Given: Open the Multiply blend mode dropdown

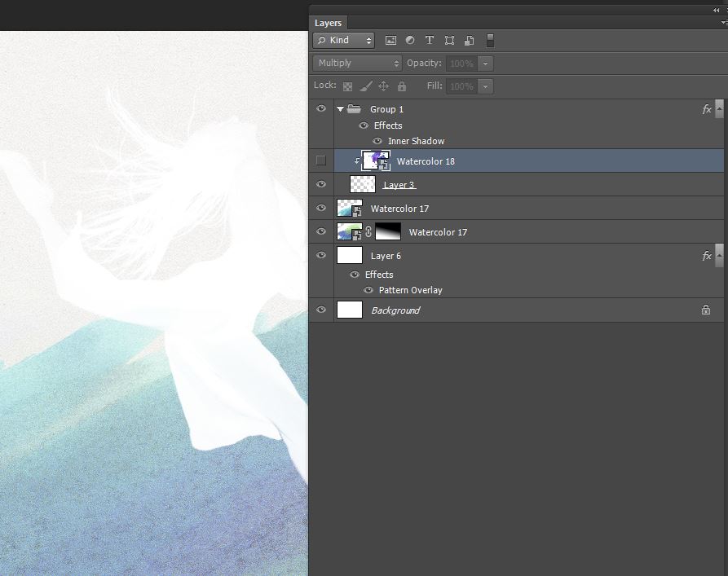Looking at the screenshot, I should pos(356,63).
